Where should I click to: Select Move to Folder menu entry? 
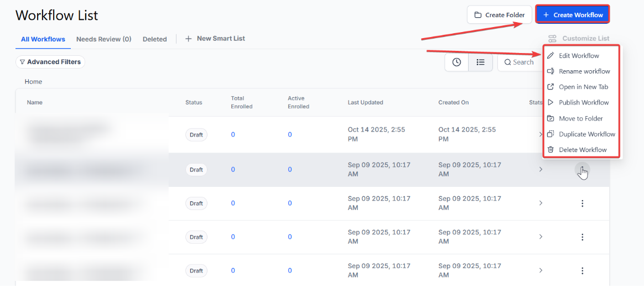point(580,118)
